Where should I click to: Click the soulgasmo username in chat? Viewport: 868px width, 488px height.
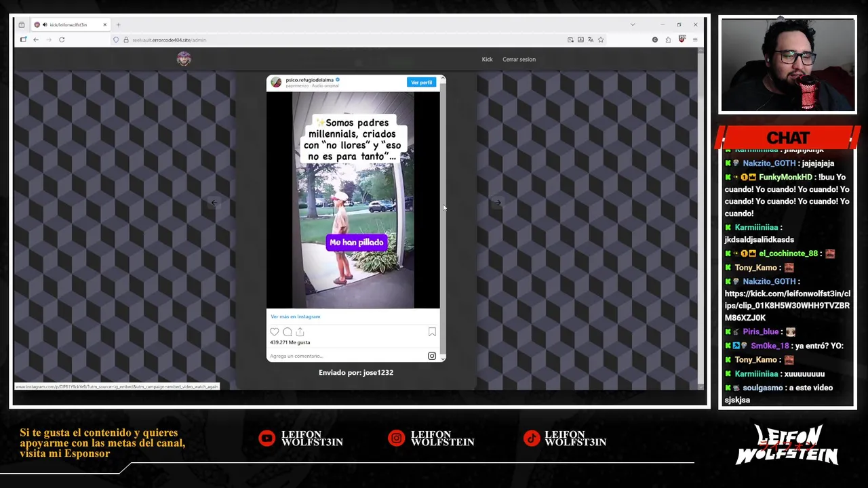pyautogui.click(x=762, y=388)
